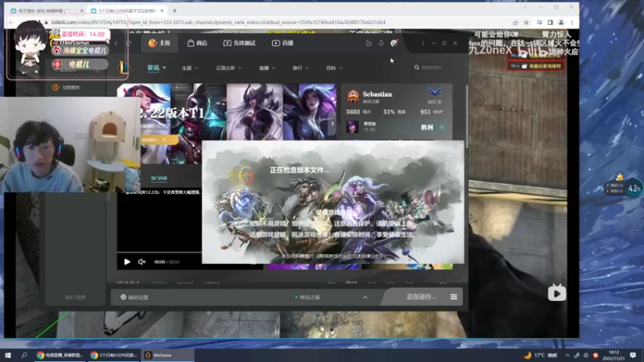Click the 正在检查版本文件 splash window

point(333,202)
